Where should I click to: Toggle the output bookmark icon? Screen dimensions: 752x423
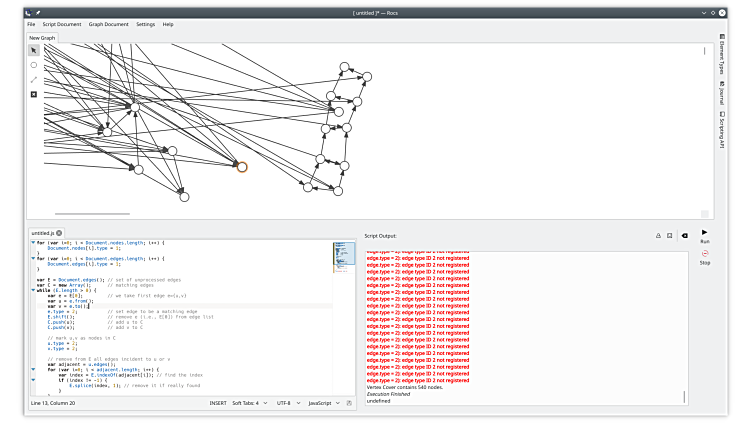point(669,235)
